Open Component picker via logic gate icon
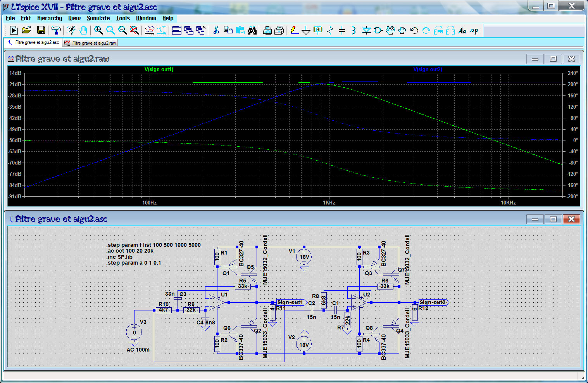This screenshot has height=383, width=588. [x=378, y=30]
